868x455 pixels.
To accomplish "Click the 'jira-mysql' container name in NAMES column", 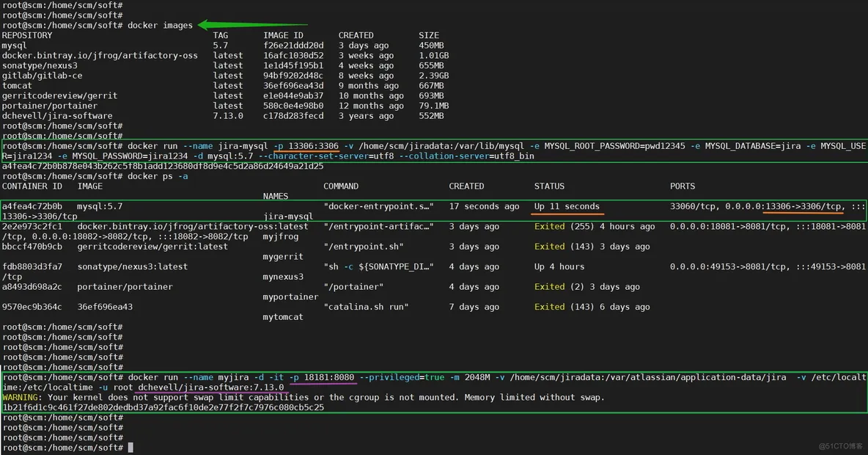I will point(288,216).
